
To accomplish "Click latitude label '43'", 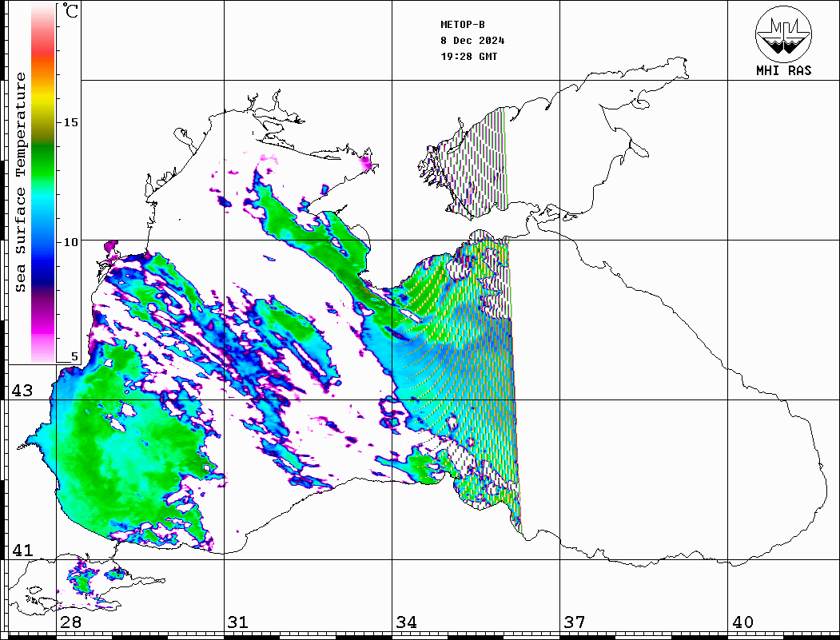I will pyautogui.click(x=22, y=391).
